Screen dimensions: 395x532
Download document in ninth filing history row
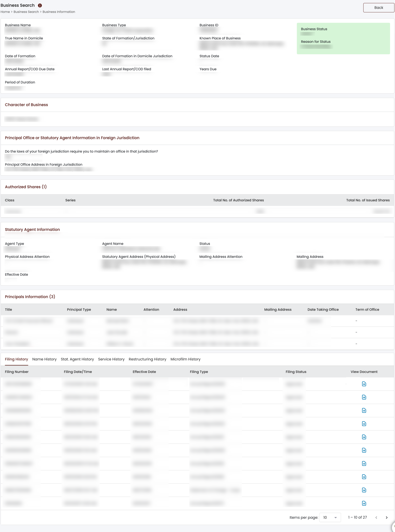tap(364, 490)
